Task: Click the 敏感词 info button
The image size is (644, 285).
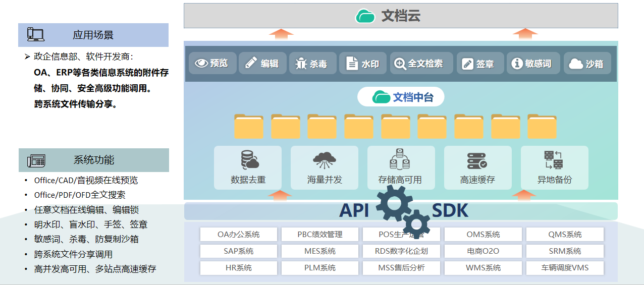Action: coord(532,64)
